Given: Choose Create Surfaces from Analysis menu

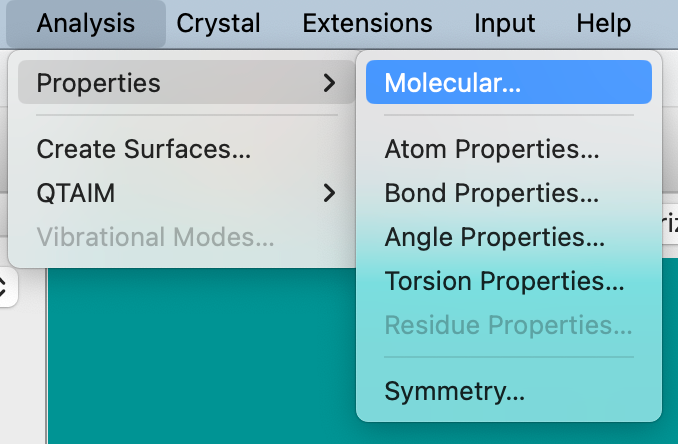Looking at the screenshot, I should pos(143,149).
